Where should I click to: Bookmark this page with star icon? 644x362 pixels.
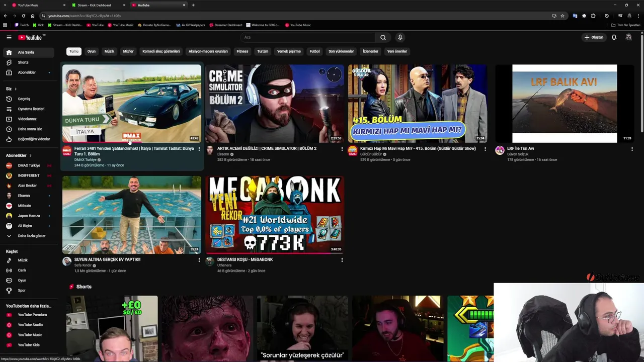pos(562,16)
